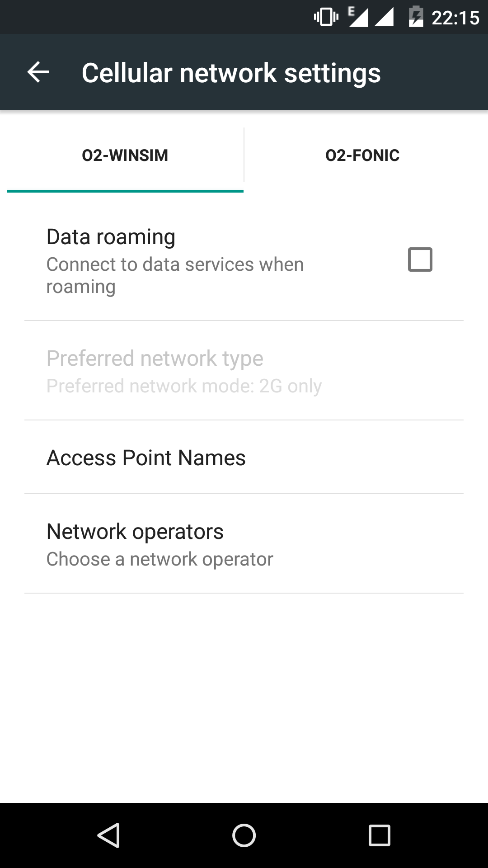The height and width of the screenshot is (868, 488).
Task: Tap the back arrow in header
Action: coord(38,72)
